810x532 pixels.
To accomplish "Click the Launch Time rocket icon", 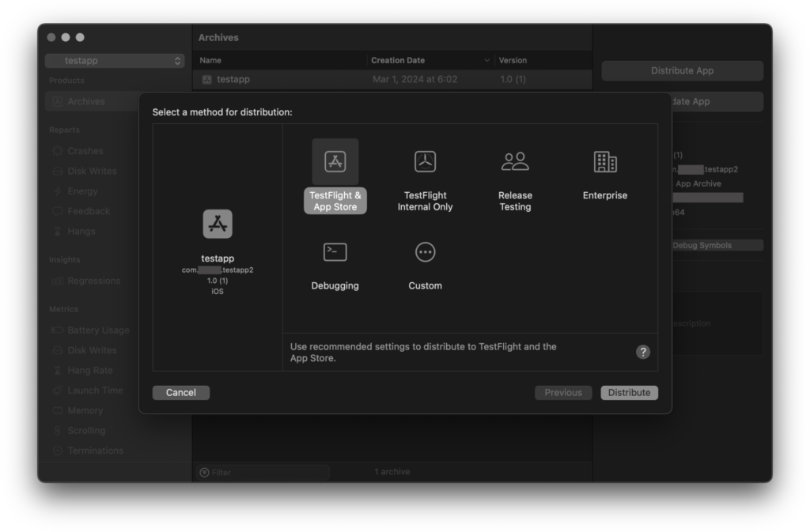I will [x=57, y=391].
